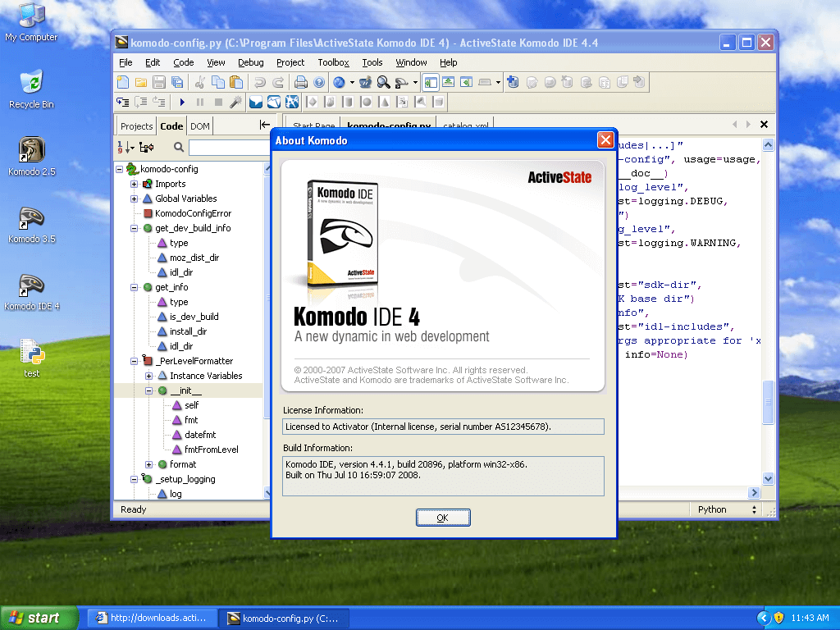The width and height of the screenshot is (840, 630).
Task: Open the Tools menu
Action: [372, 62]
